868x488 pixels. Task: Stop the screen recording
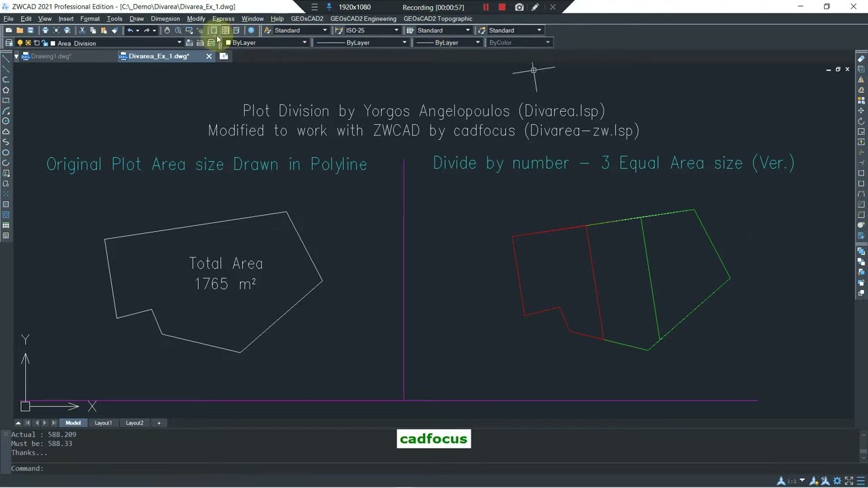coord(502,7)
